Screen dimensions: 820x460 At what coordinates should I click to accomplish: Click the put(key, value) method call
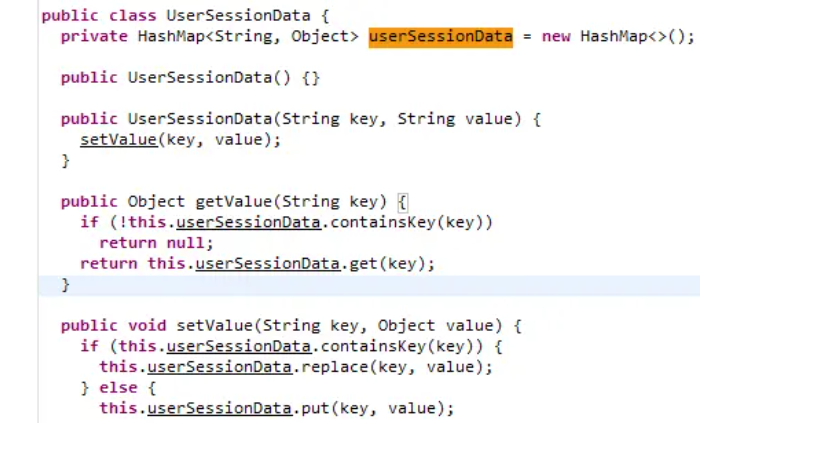[373, 408]
